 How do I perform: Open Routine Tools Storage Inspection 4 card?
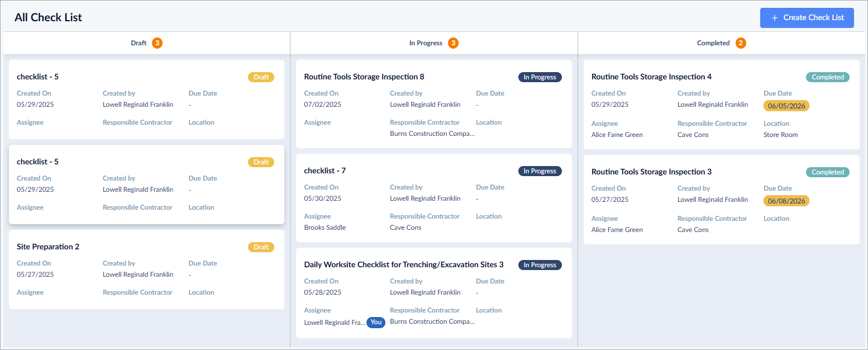[722, 105]
